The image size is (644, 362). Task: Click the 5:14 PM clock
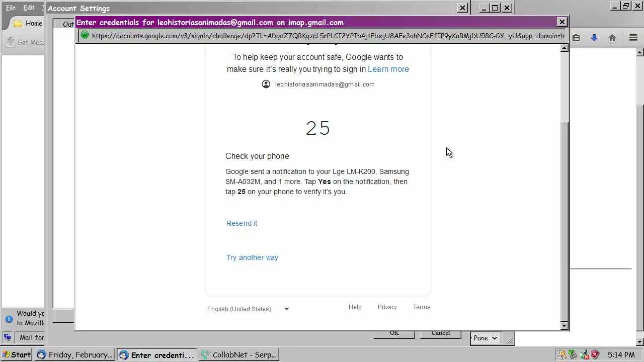(621, 354)
